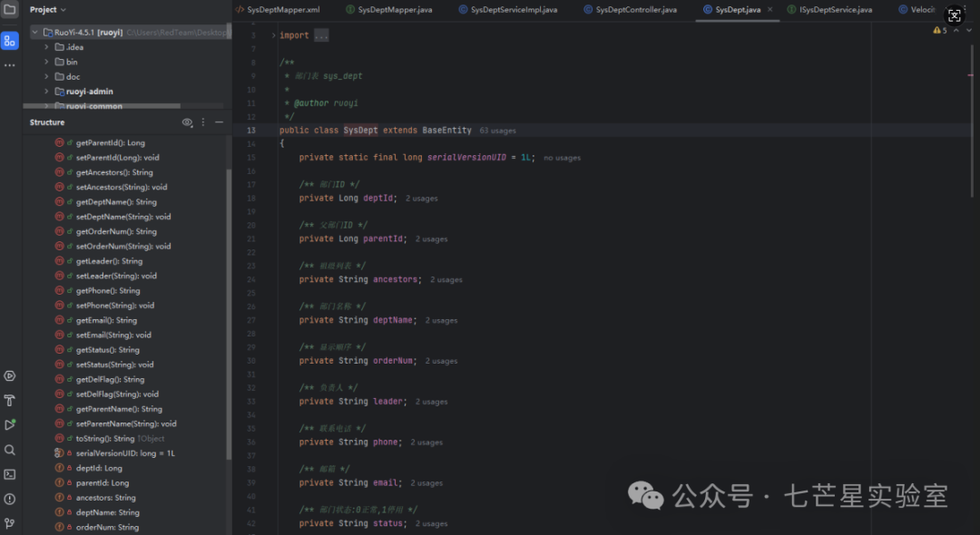Screen dimensions: 980x535
Task: Select getParentId(): Long in Structure
Action: [110, 143]
